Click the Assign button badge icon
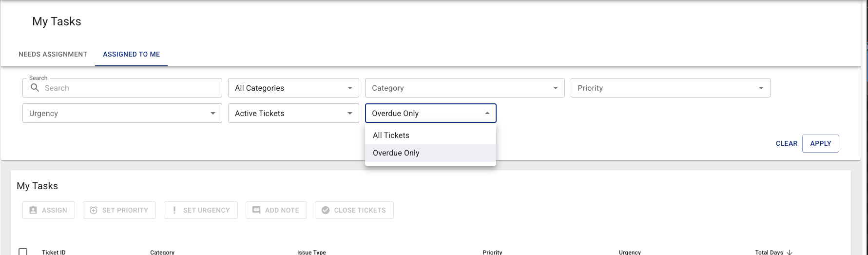Viewport: 868px width, 255px height. [33, 210]
